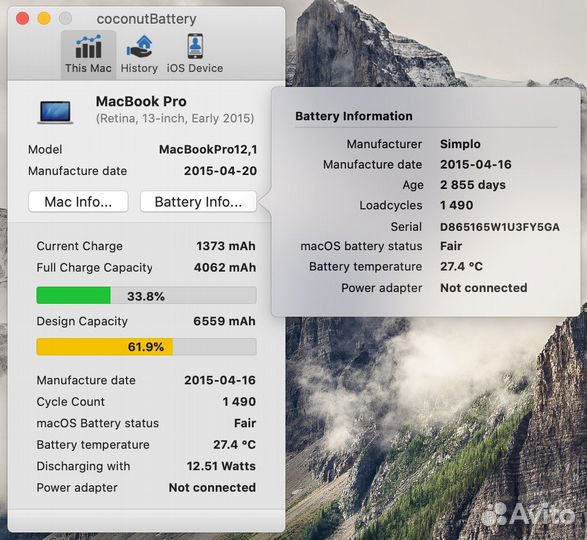
Task: Select Full Charge Capacity value 4062 mAh
Action: (x=225, y=268)
